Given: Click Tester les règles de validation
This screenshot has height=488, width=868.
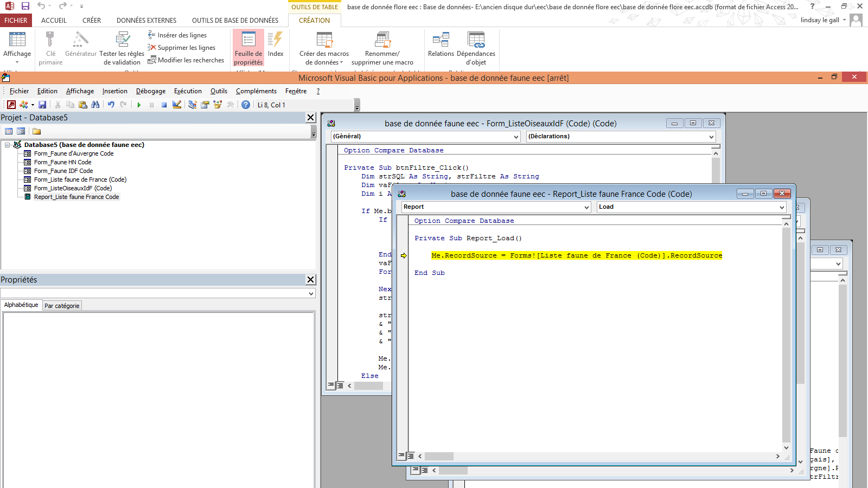Looking at the screenshot, I should pyautogui.click(x=122, y=48).
